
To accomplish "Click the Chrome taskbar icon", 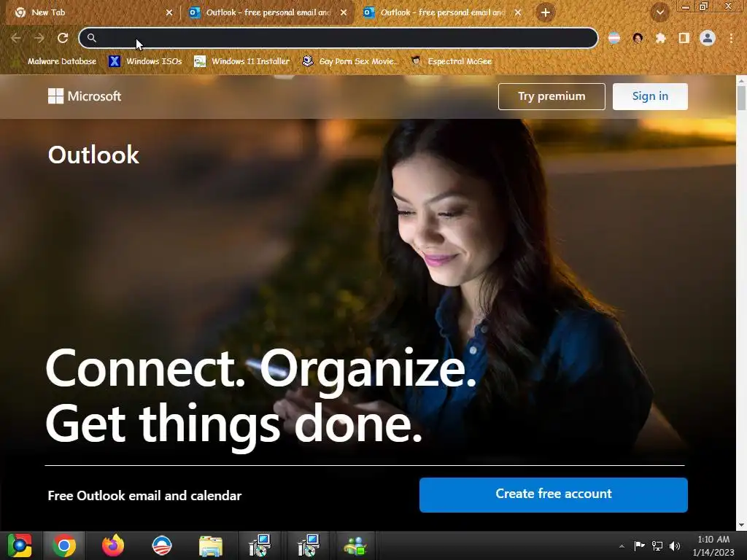I will pyautogui.click(x=64, y=545).
